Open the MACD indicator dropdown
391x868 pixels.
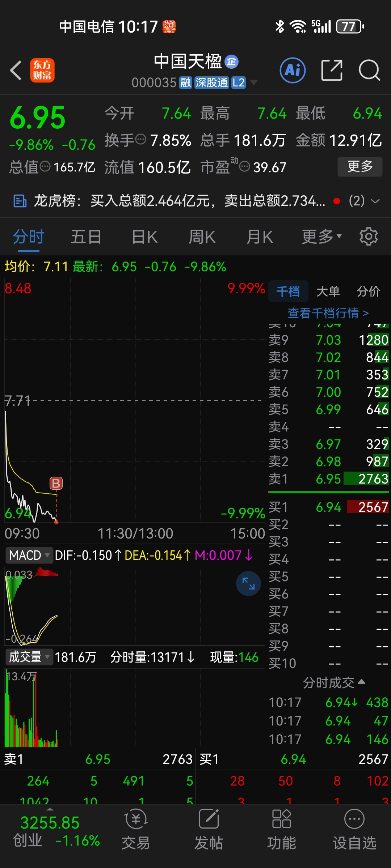tap(29, 555)
